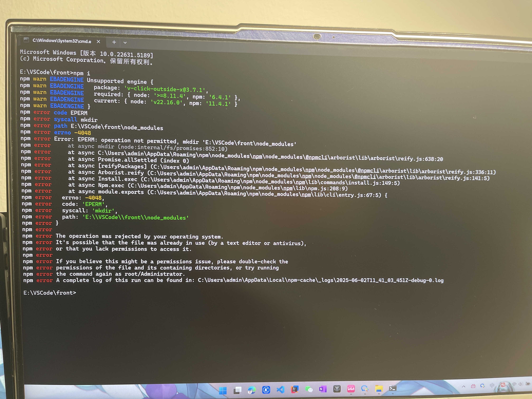Open File Explorer from the taskbar
This screenshot has height=399, width=532.
[379, 388]
